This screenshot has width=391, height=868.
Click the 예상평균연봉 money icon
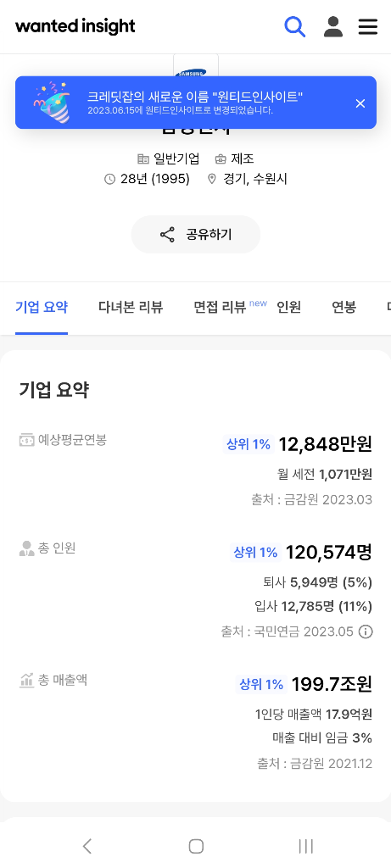(26, 441)
